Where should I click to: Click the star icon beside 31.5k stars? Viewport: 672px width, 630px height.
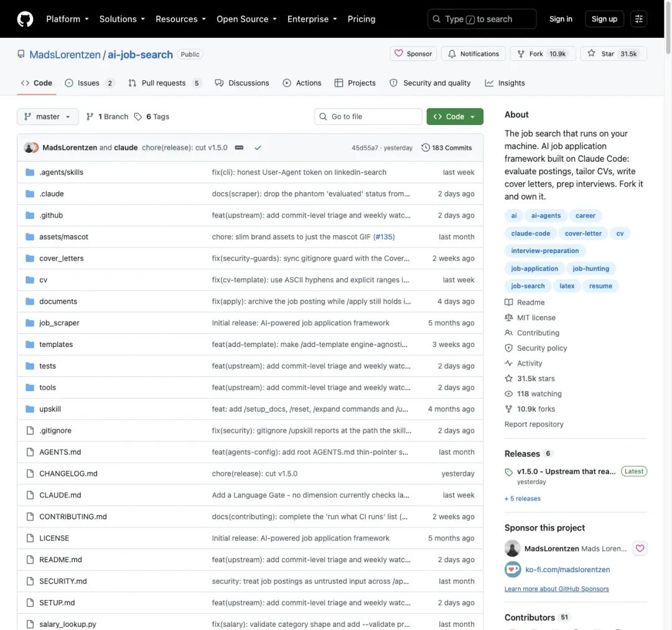click(x=509, y=379)
